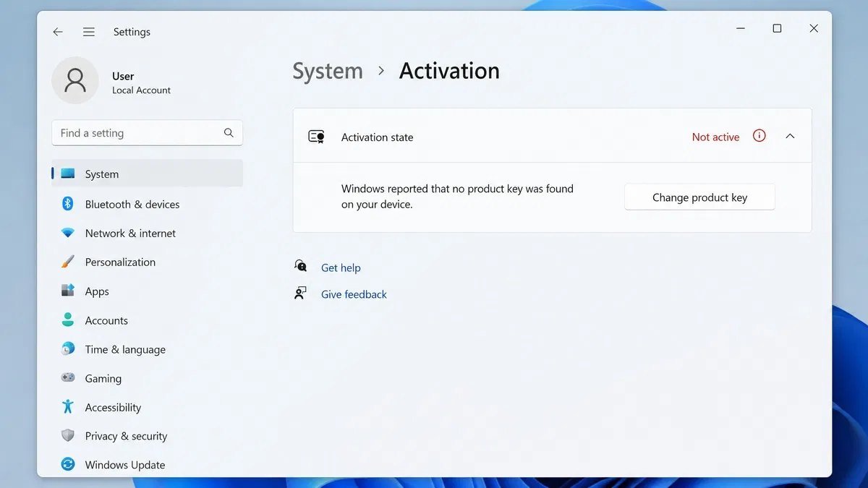This screenshot has height=488, width=868.
Task: Click the Get help headset icon
Action: tap(301, 266)
